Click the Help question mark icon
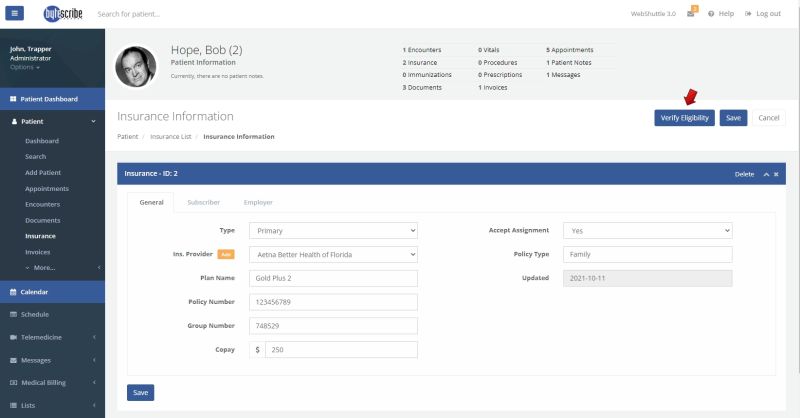800x418 pixels. tap(711, 14)
